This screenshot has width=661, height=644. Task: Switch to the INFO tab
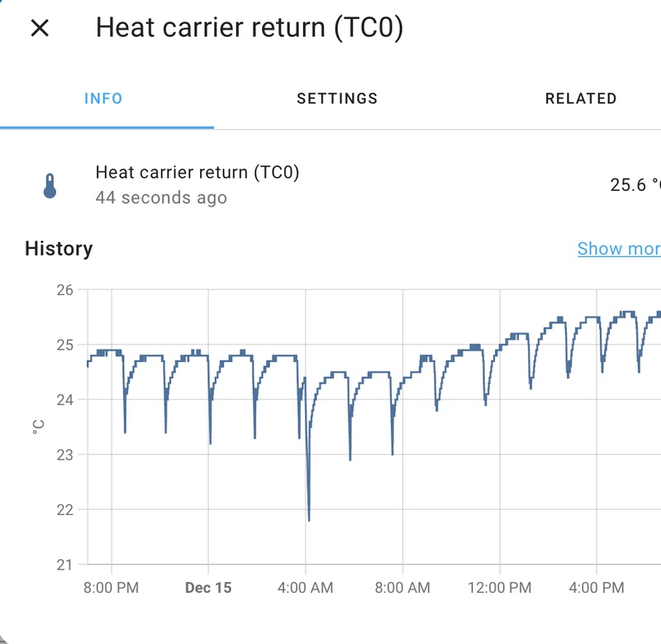tap(103, 98)
